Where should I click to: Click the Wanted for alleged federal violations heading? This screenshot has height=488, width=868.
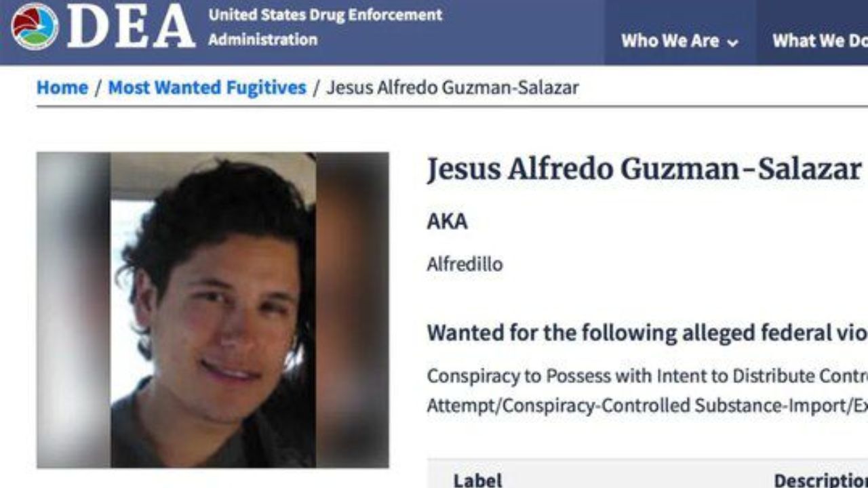pos(647,333)
